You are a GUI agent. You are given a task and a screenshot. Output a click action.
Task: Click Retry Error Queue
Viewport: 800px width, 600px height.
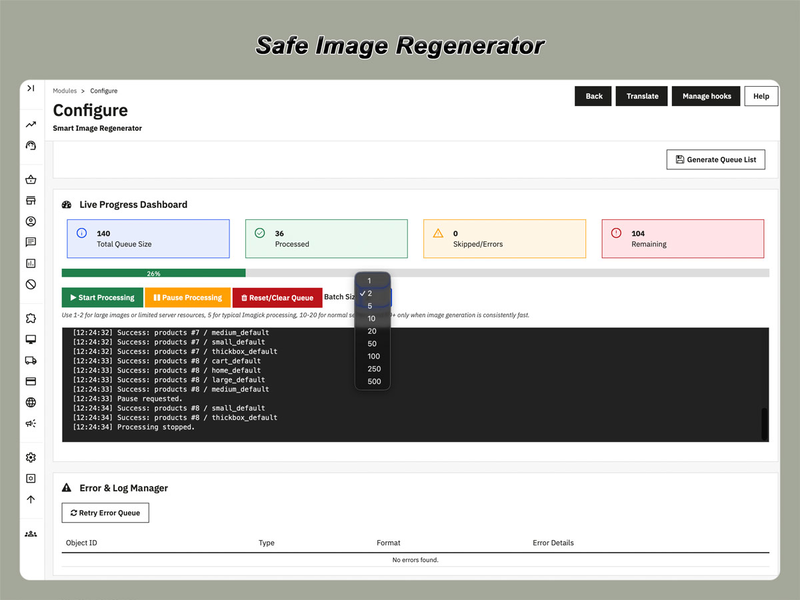105,513
